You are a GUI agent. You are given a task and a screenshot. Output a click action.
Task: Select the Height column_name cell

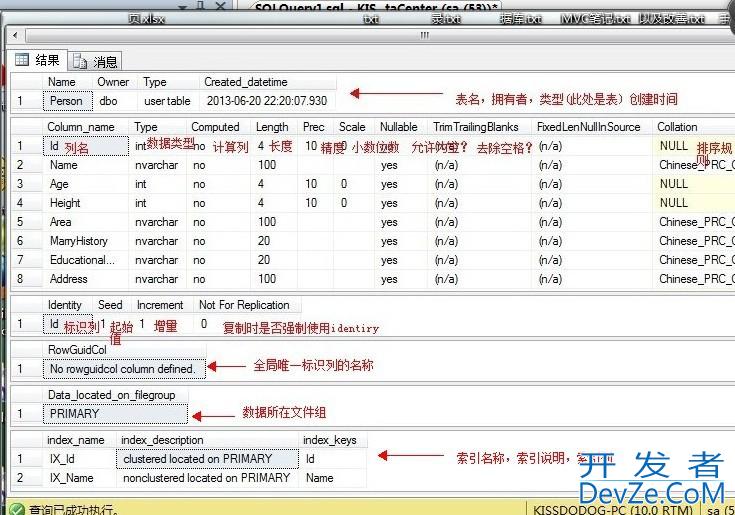point(86,203)
